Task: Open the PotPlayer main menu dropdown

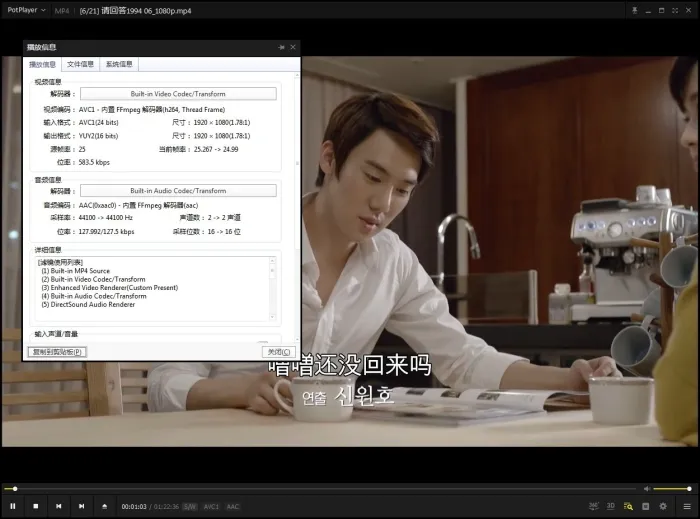Action: pos(26,10)
